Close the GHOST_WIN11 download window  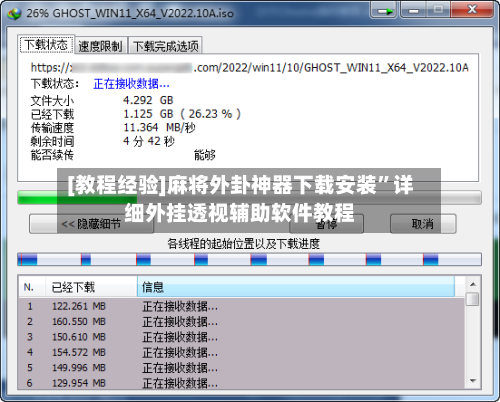click(x=472, y=10)
